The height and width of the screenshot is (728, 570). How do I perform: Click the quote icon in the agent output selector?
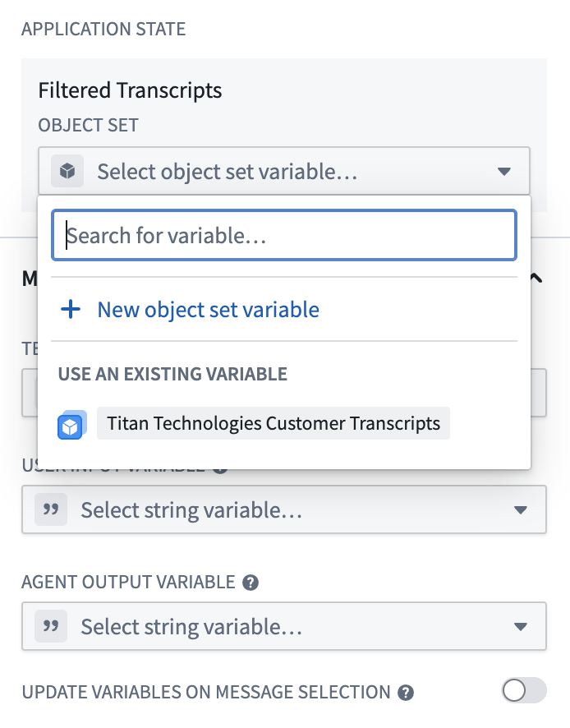pos(51,626)
